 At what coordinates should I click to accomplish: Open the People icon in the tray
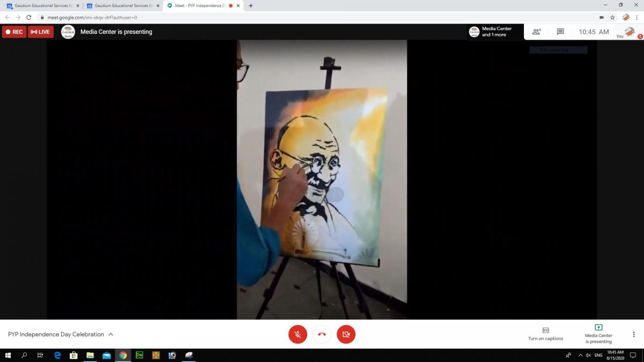[568, 355]
